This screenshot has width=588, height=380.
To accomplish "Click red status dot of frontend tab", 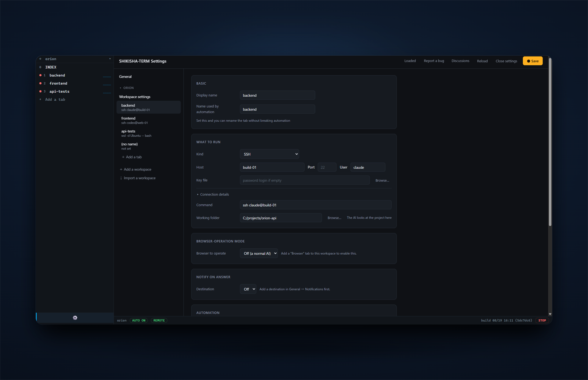I will point(40,83).
